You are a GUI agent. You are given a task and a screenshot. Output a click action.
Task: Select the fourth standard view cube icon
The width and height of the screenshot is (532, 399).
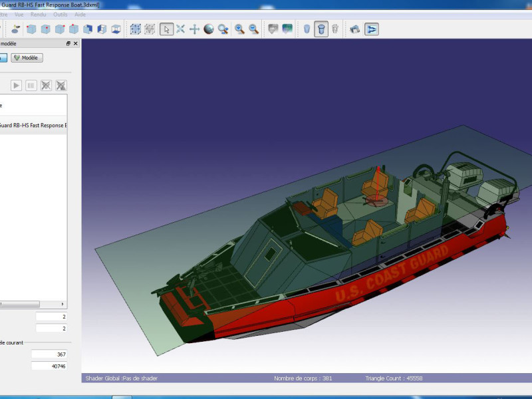pos(74,29)
